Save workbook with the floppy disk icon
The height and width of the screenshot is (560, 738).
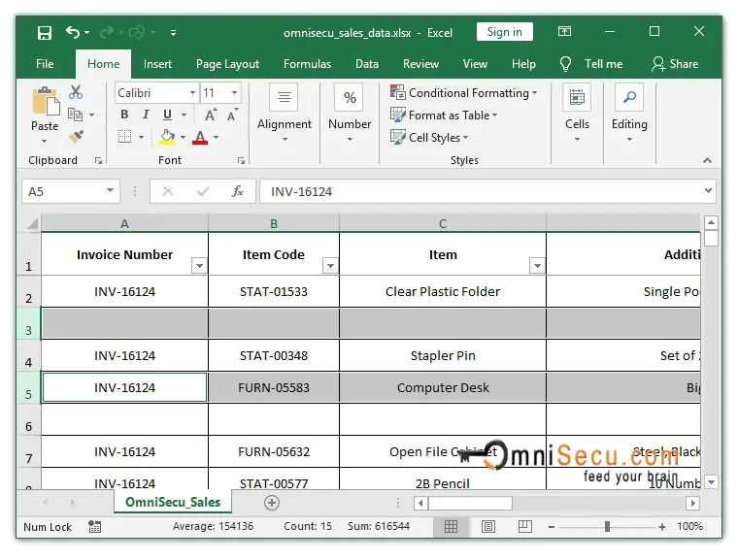click(45, 32)
